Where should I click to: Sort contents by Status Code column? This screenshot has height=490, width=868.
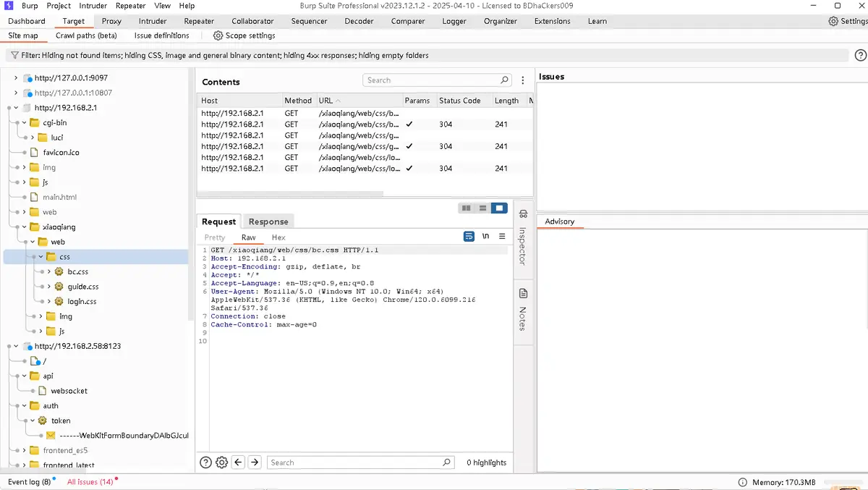464,101
